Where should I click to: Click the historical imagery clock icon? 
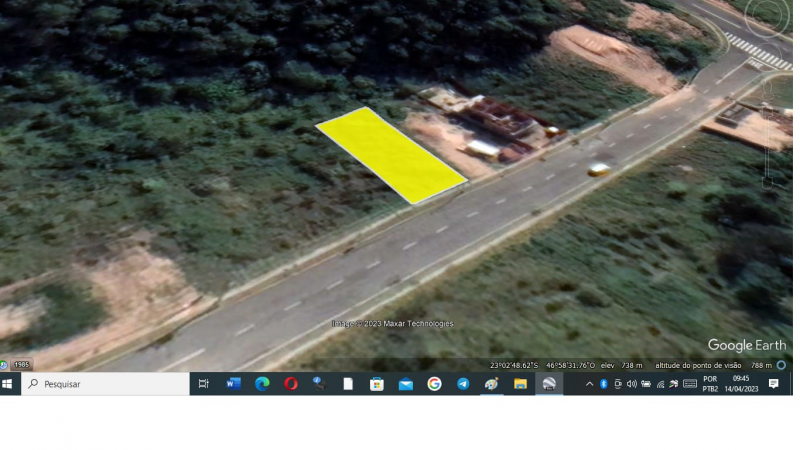[3, 365]
